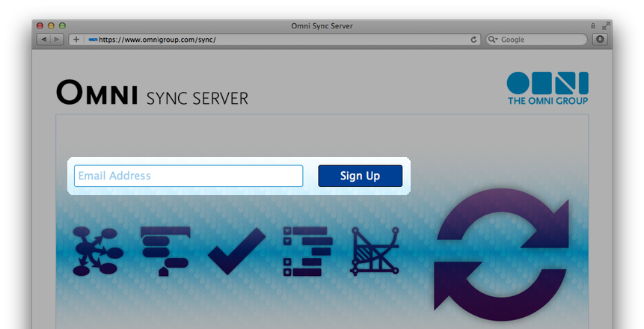Click the Google search field
The image size is (644, 329).
(536, 40)
